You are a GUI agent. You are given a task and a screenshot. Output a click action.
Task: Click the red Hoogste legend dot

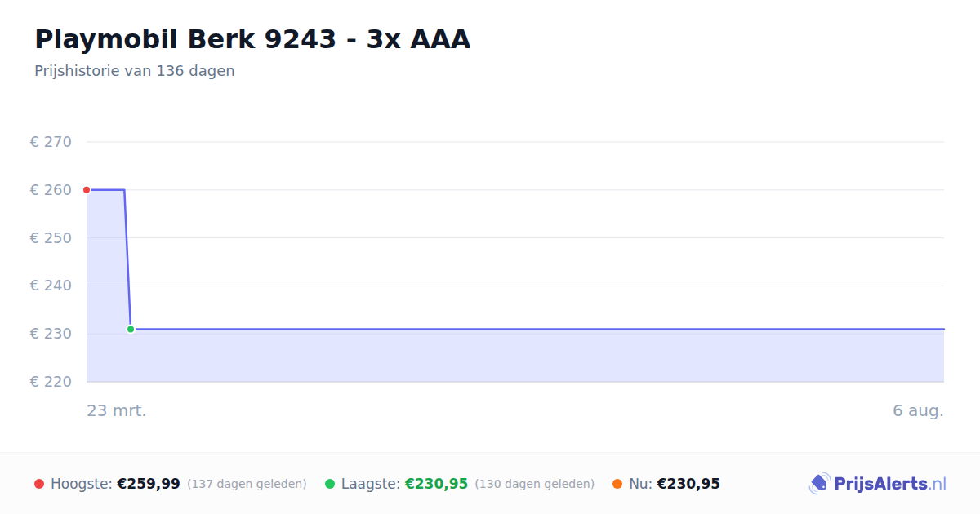tap(39, 484)
